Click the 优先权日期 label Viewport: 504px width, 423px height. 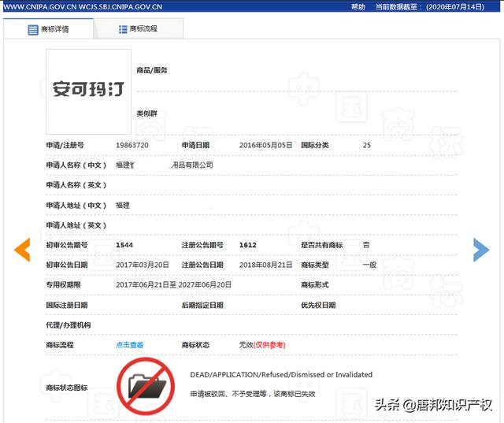coord(318,305)
